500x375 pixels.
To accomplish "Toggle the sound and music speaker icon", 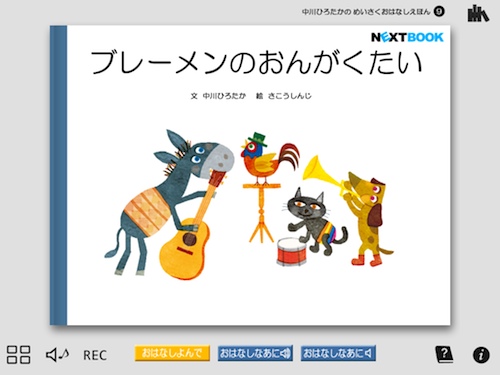I will 57,355.
